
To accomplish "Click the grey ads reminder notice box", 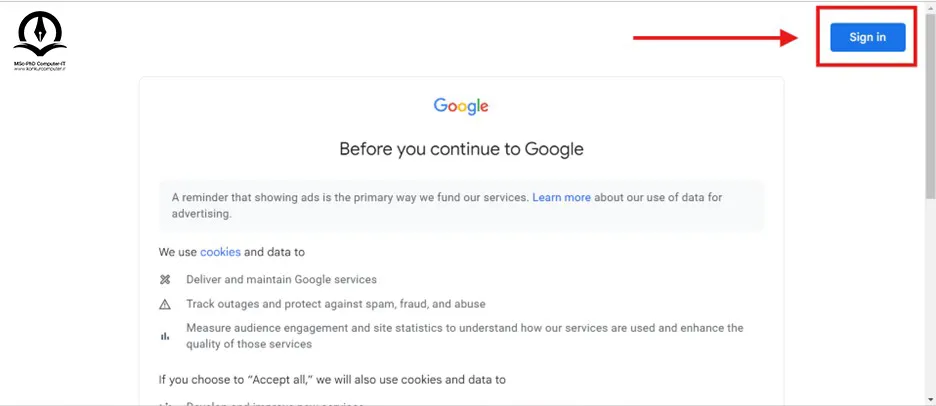I will [461, 205].
